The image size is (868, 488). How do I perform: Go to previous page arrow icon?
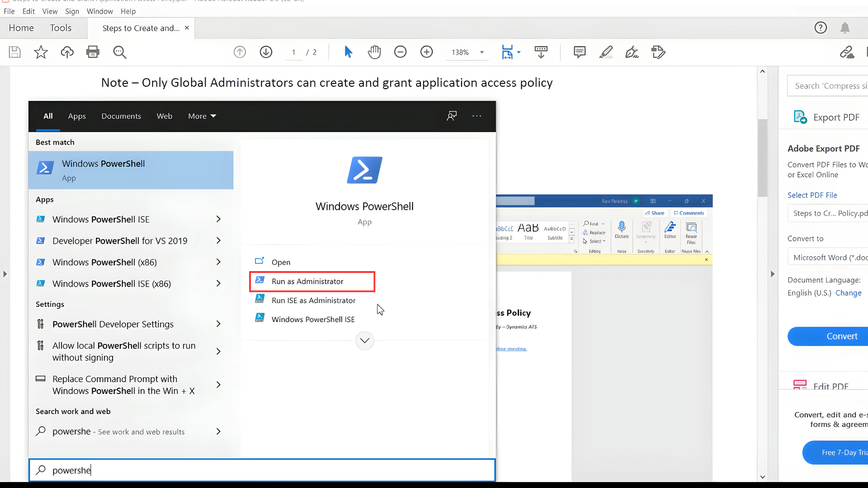pyautogui.click(x=240, y=52)
